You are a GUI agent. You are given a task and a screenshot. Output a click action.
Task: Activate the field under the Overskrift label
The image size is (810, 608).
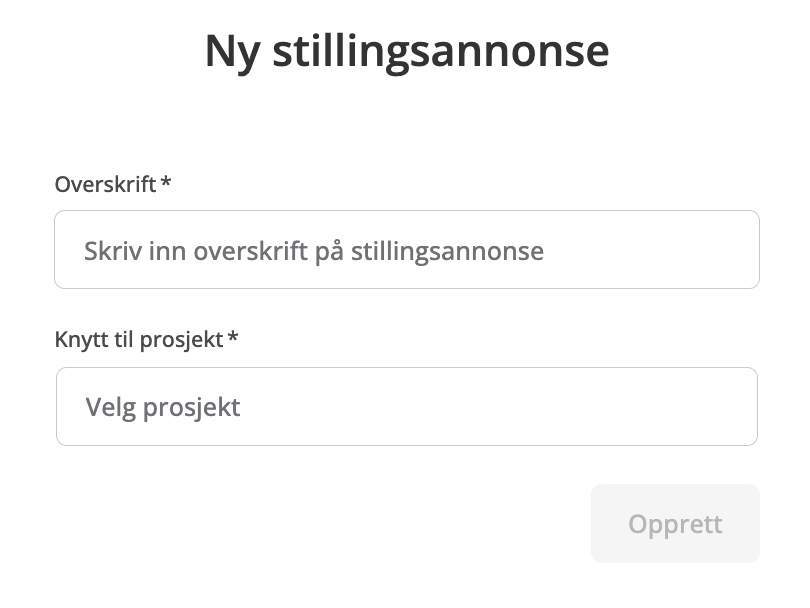coord(406,250)
